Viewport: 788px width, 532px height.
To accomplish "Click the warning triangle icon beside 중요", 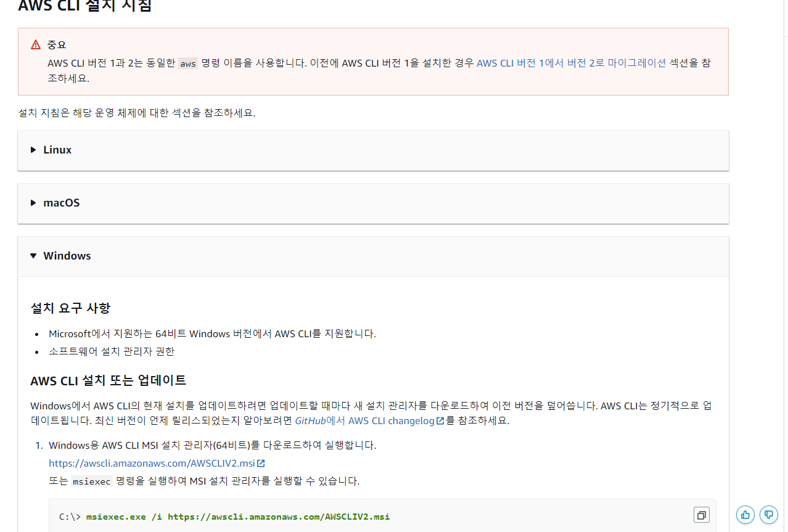I will 35,44.
